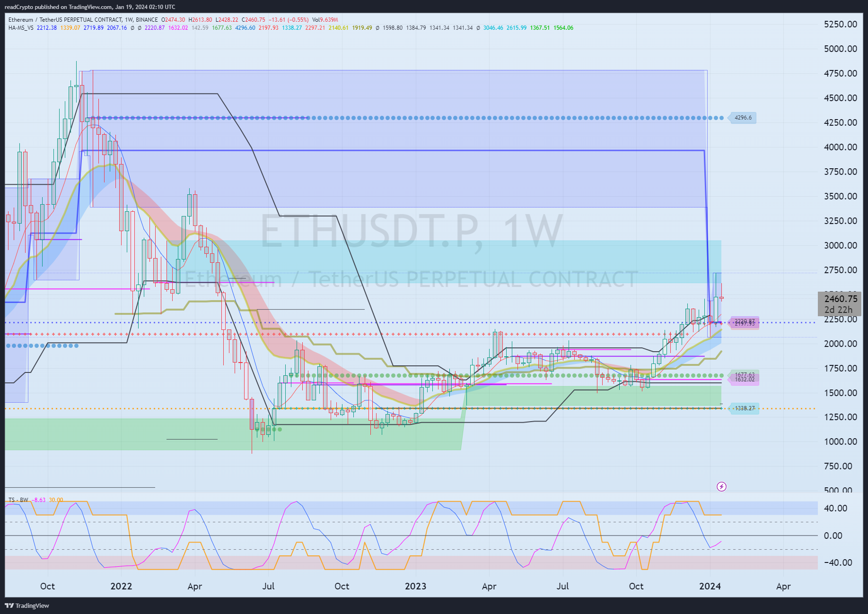Viewport: 868px width, 614px height.
Task: Click the 1500.00 price axis label
Action: [x=841, y=393]
